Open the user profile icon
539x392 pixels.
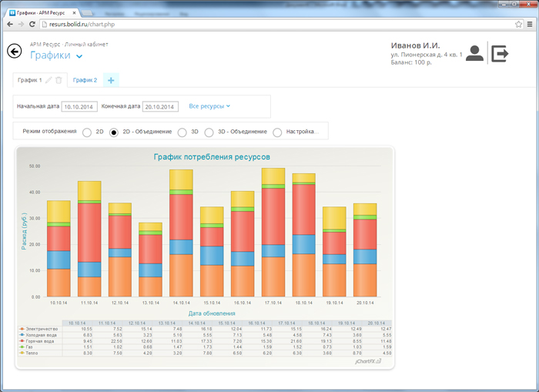(475, 53)
